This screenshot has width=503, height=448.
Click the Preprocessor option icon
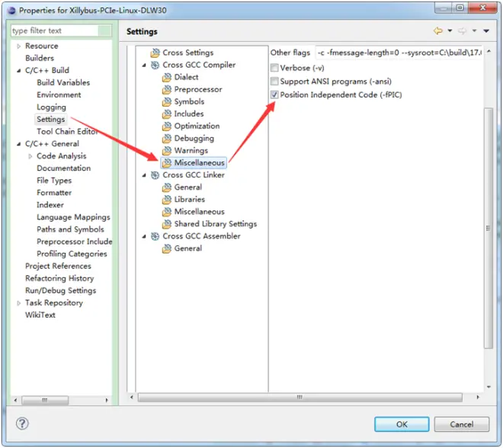click(166, 89)
